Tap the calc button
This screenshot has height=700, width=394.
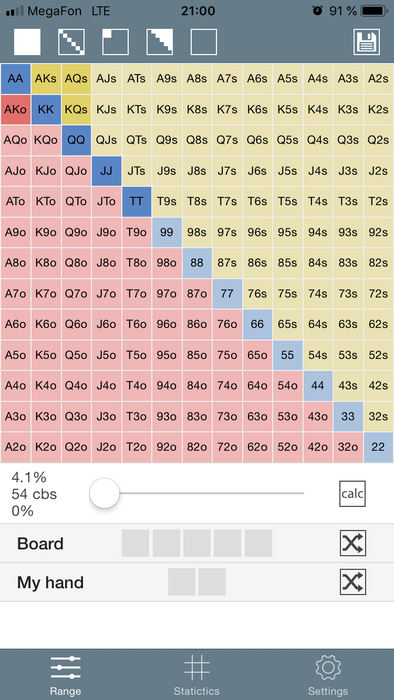[x=353, y=494]
